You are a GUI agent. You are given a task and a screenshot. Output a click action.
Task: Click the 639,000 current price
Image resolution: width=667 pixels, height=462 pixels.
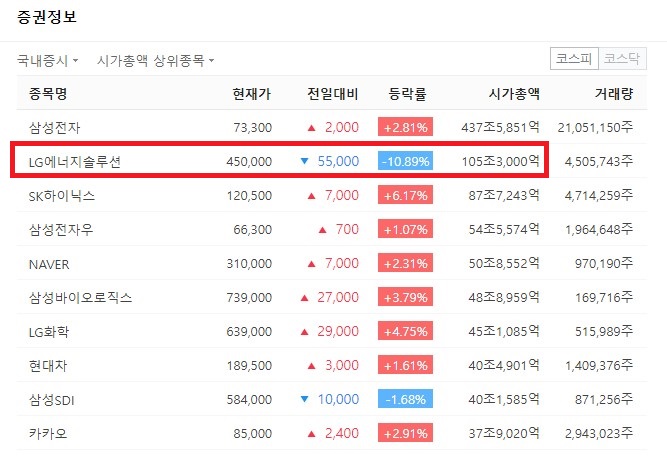(x=249, y=331)
